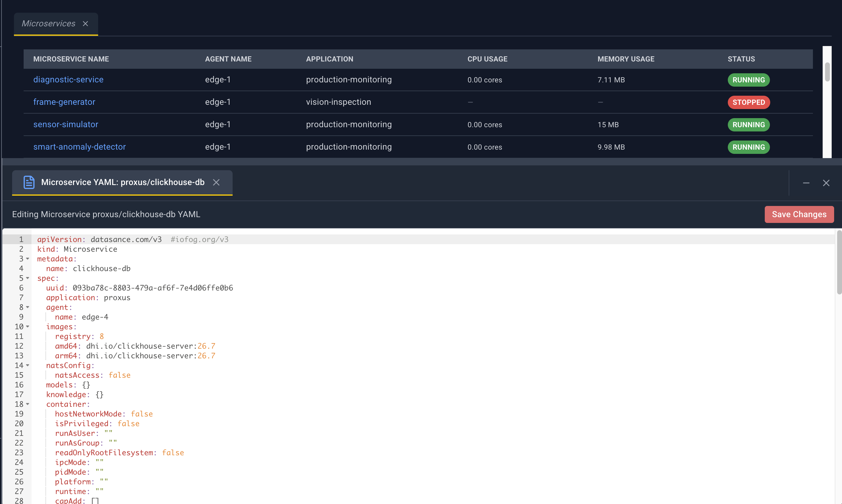
Task: Click line number 12 in editor gutter
Action: pos(19,346)
